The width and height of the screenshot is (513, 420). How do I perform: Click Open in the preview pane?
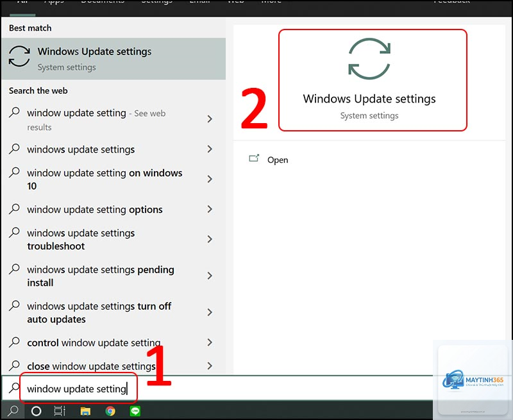coord(278,160)
